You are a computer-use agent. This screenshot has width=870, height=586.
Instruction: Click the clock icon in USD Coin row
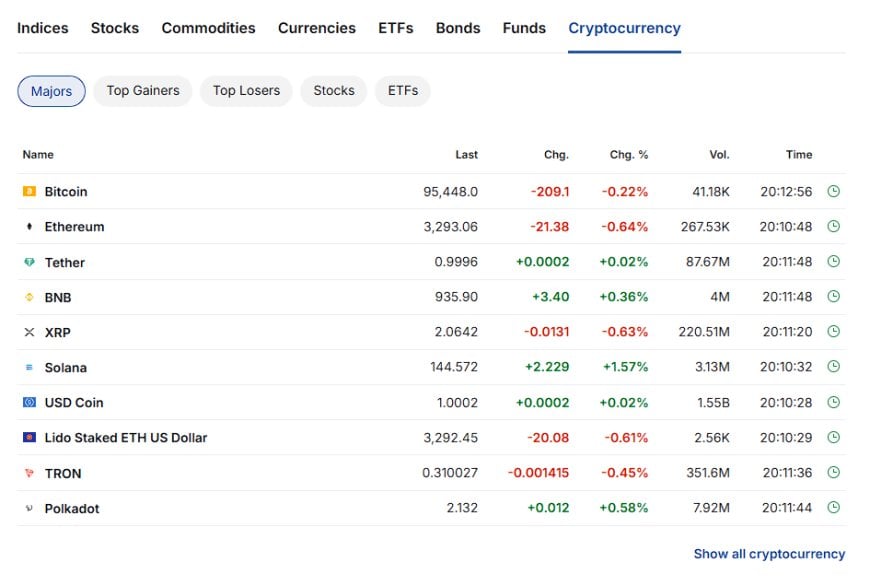833,402
